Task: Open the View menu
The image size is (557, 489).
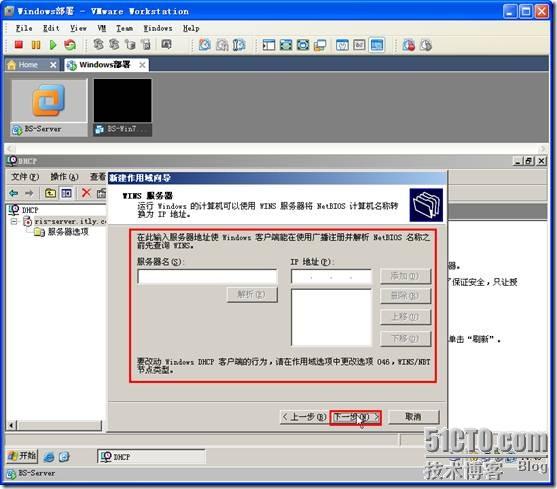Action: tap(78, 28)
